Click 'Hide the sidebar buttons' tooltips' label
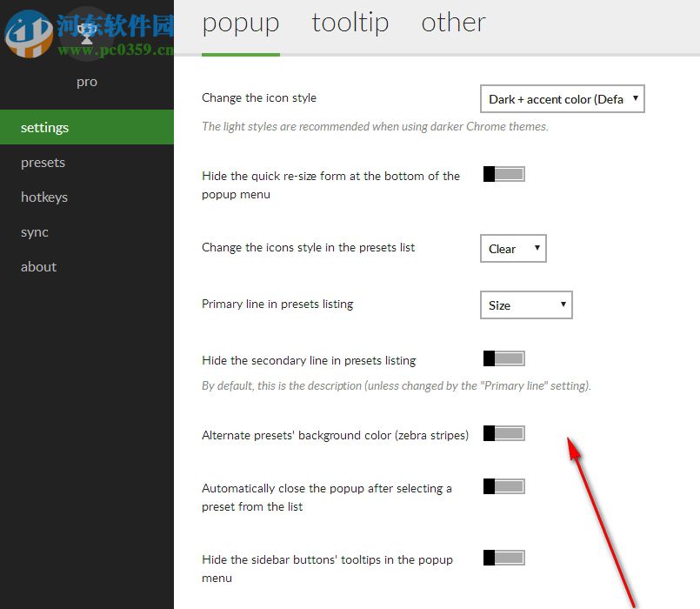 [x=327, y=568]
